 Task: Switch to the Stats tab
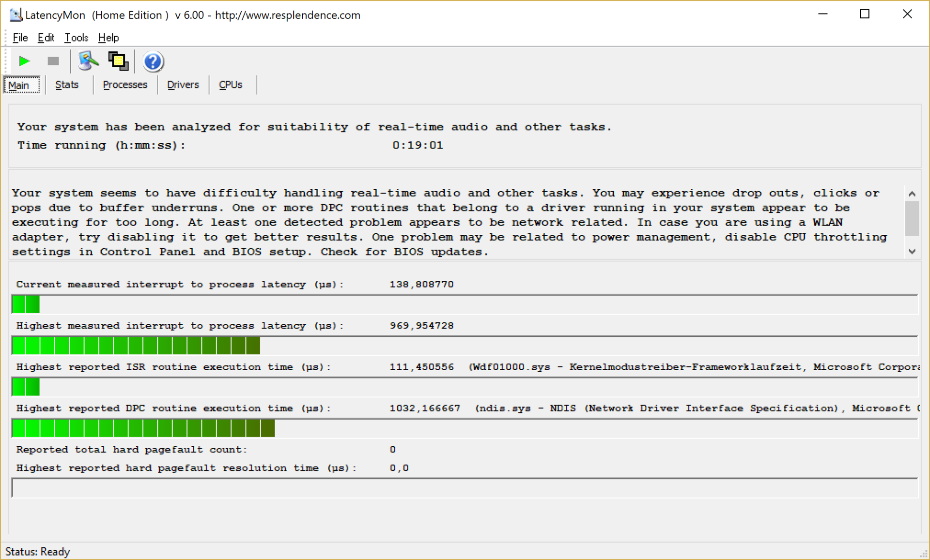67,85
